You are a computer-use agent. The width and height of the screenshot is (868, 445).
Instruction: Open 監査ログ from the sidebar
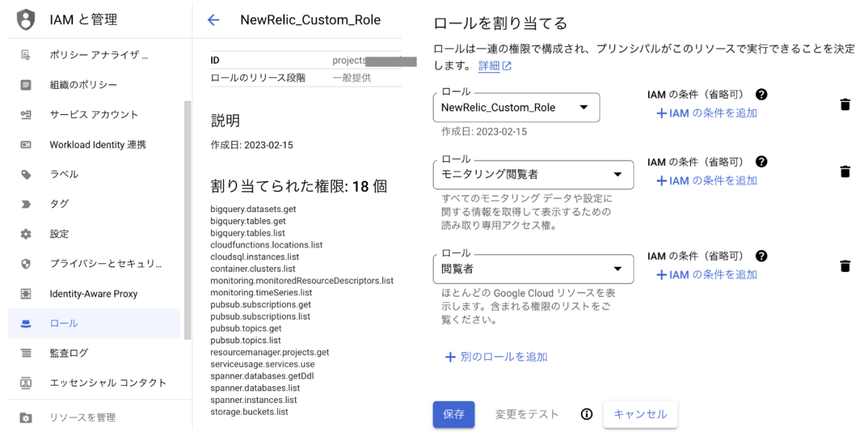[69, 353]
